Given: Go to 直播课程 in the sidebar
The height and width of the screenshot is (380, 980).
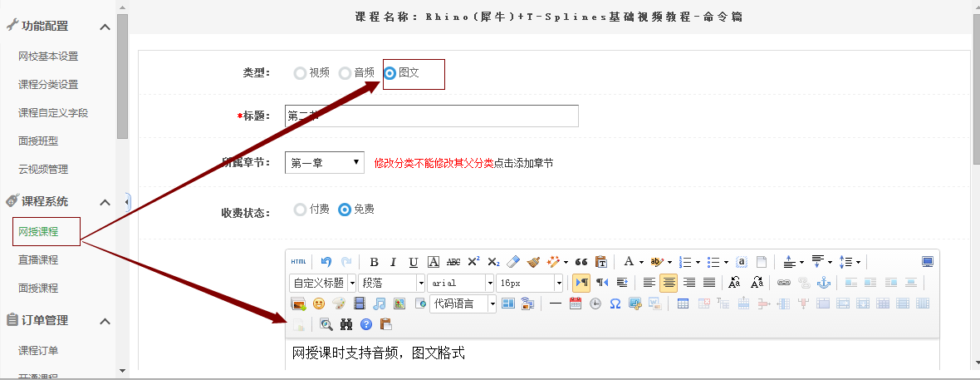Looking at the screenshot, I should tap(38, 260).
